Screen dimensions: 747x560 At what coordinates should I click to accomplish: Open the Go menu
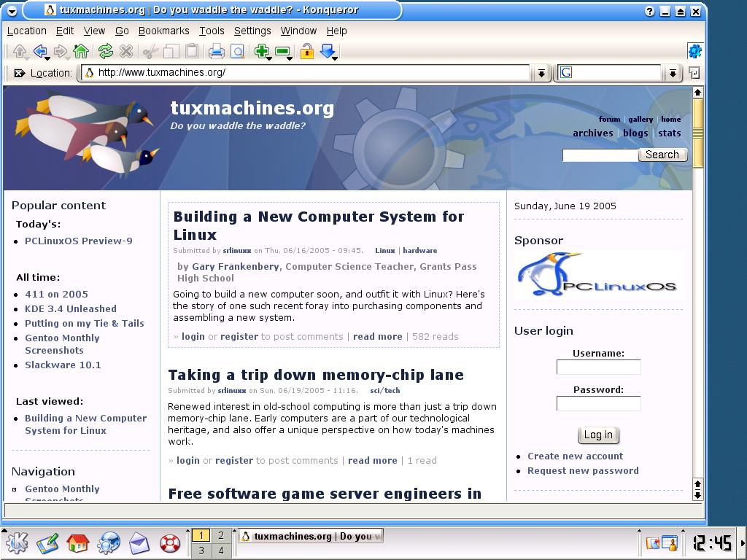point(122,31)
